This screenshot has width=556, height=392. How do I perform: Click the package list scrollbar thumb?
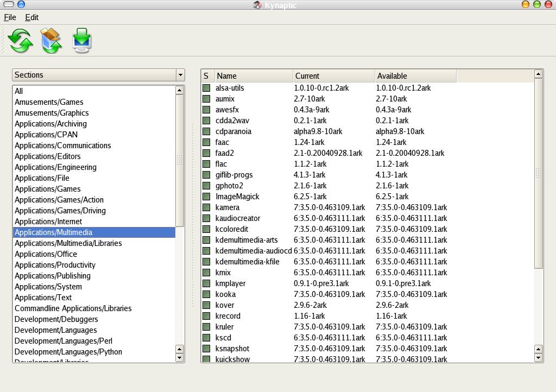point(539,173)
